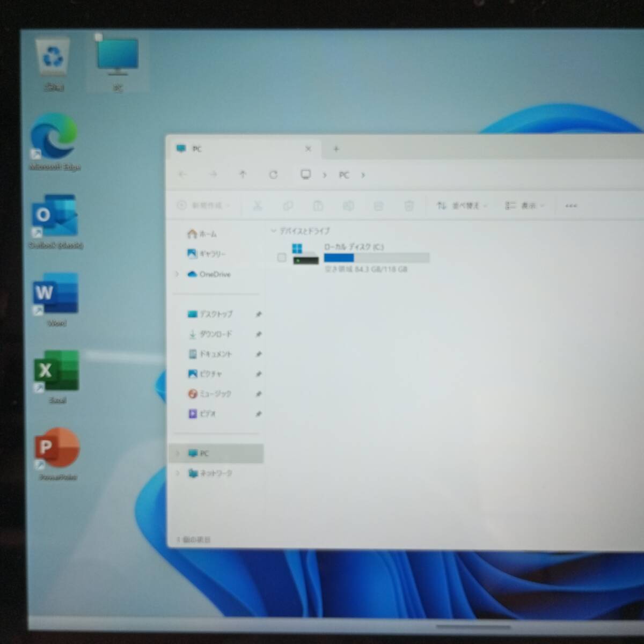Open ホーム in the navigation pane
This screenshot has height=644, width=644.
[x=202, y=234]
